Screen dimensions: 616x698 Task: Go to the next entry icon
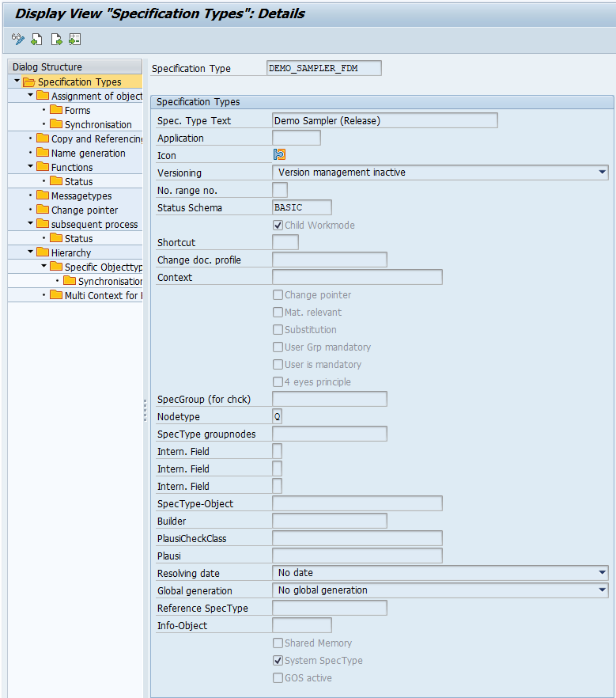pyautogui.click(x=56, y=39)
